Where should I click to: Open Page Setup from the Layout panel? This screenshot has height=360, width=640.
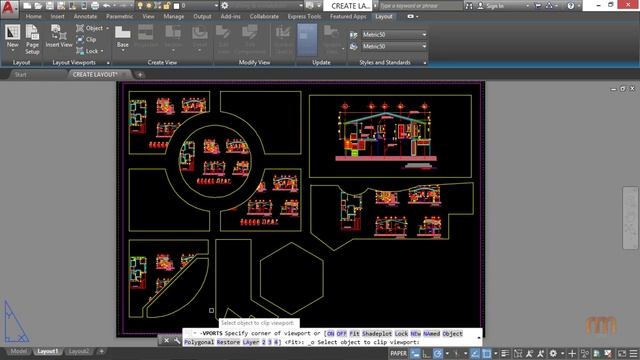coord(32,39)
